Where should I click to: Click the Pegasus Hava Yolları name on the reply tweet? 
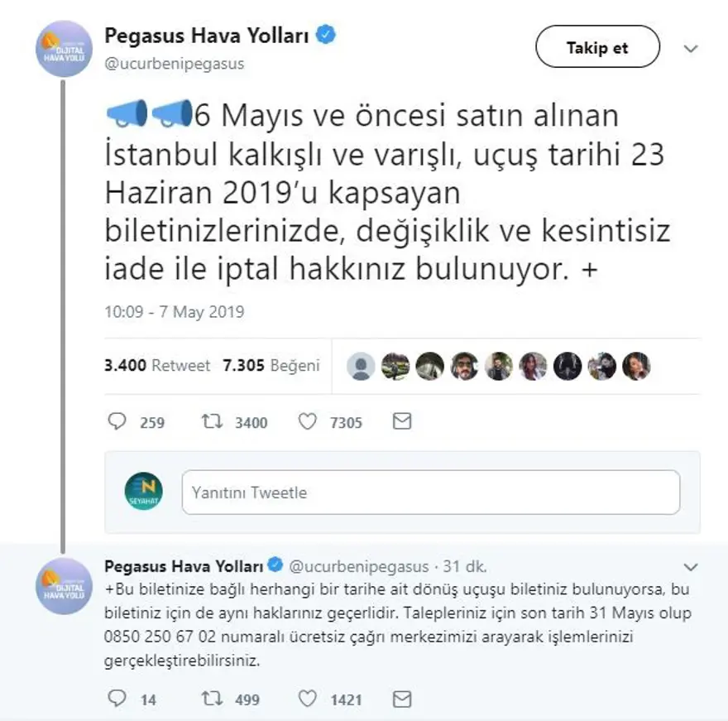click(x=184, y=566)
